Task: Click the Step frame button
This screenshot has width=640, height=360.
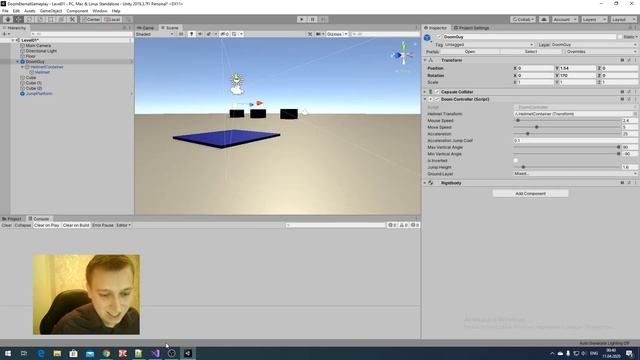Action: tap(323, 19)
